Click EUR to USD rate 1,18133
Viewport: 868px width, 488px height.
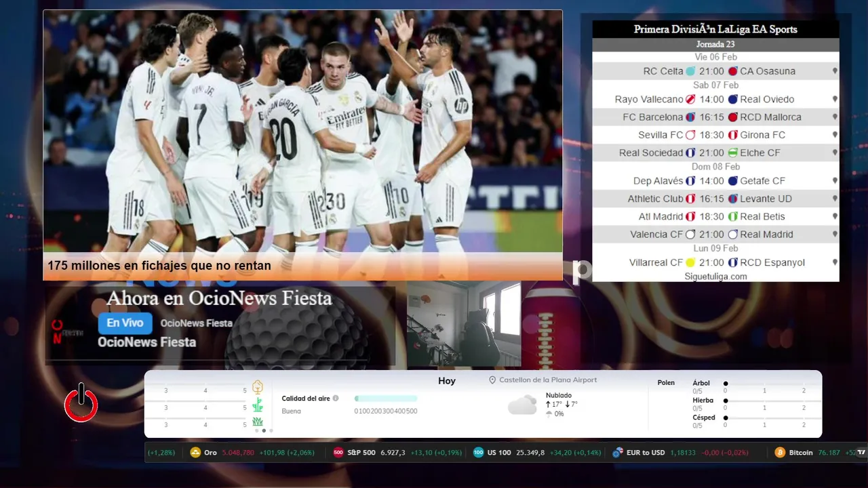pyautogui.click(x=683, y=453)
